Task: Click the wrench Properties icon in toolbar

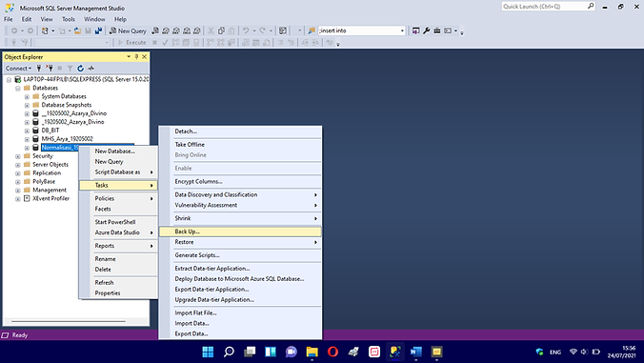Action: click(x=427, y=30)
